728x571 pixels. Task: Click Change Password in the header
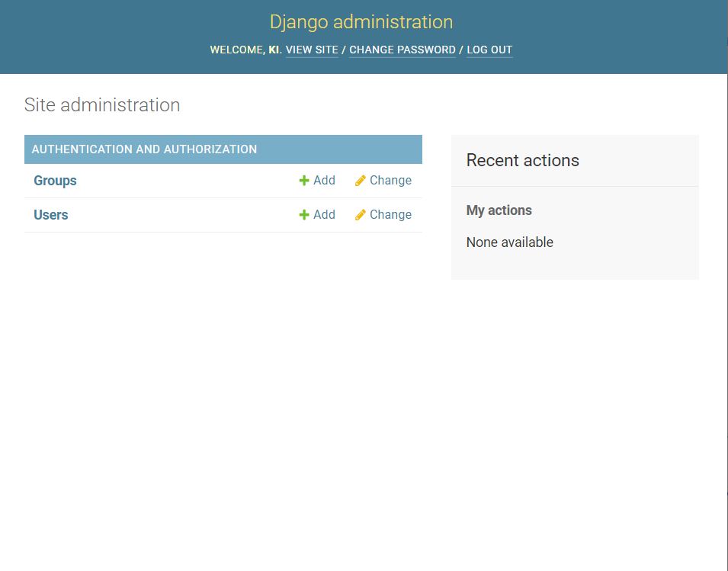click(x=402, y=50)
